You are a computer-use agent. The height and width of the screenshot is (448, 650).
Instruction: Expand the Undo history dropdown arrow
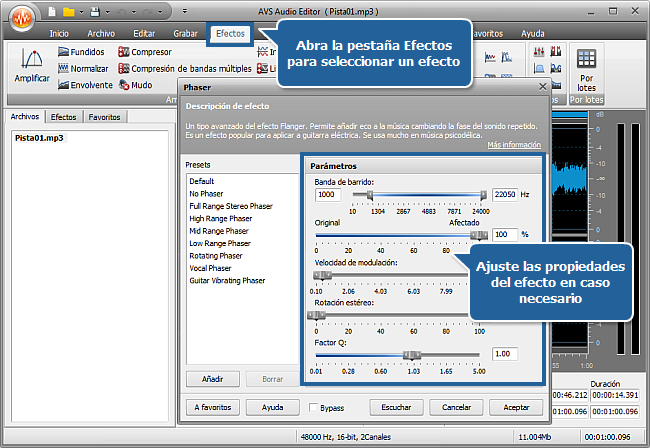pyautogui.click(x=133, y=12)
